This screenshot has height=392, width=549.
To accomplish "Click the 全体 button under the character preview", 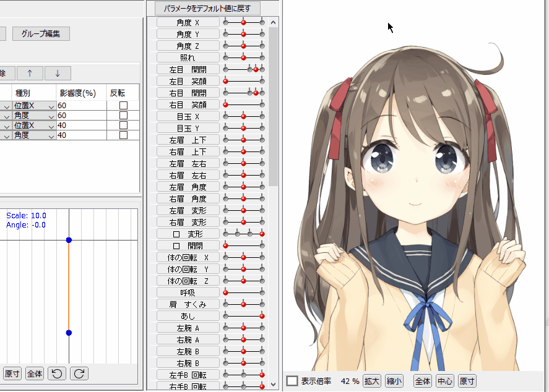I will (423, 381).
